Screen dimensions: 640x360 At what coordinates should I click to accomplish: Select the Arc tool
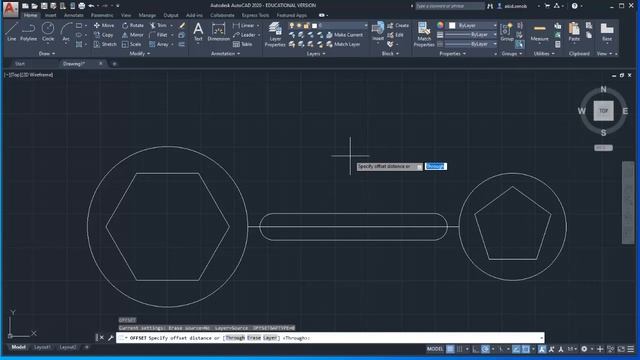tap(66, 32)
